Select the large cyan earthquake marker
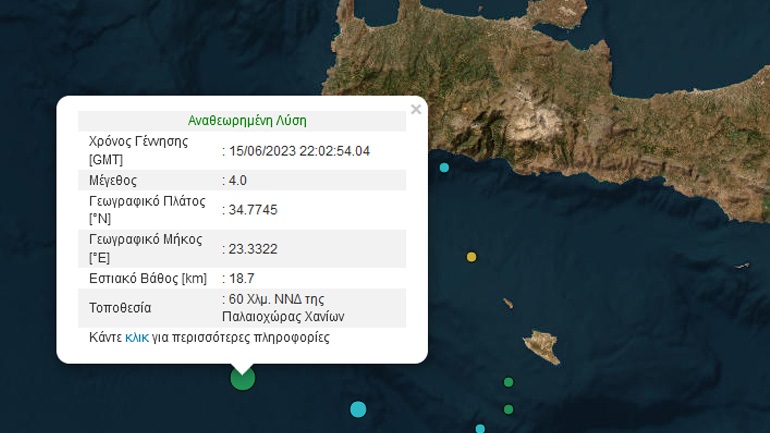770x433 pixels. coord(358,409)
